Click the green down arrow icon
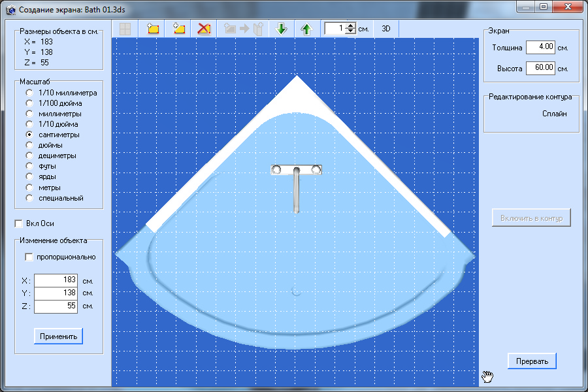This screenshot has width=588, height=392. (x=282, y=29)
